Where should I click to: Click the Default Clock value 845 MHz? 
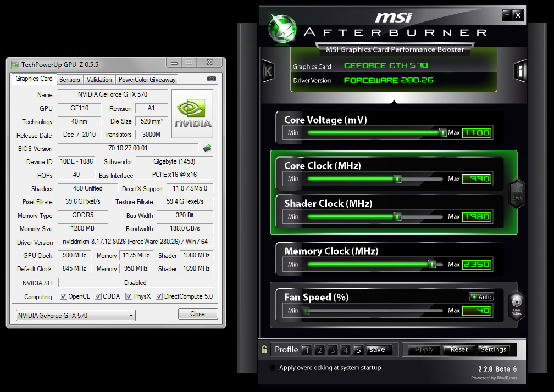pos(75,268)
